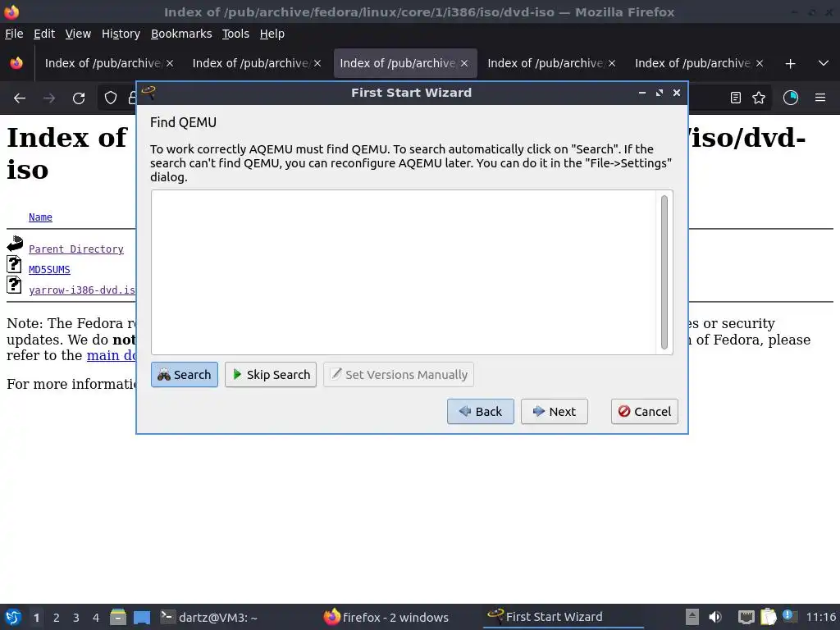Switch to workspace 3
This screenshot has width=840, height=630.
click(76, 618)
